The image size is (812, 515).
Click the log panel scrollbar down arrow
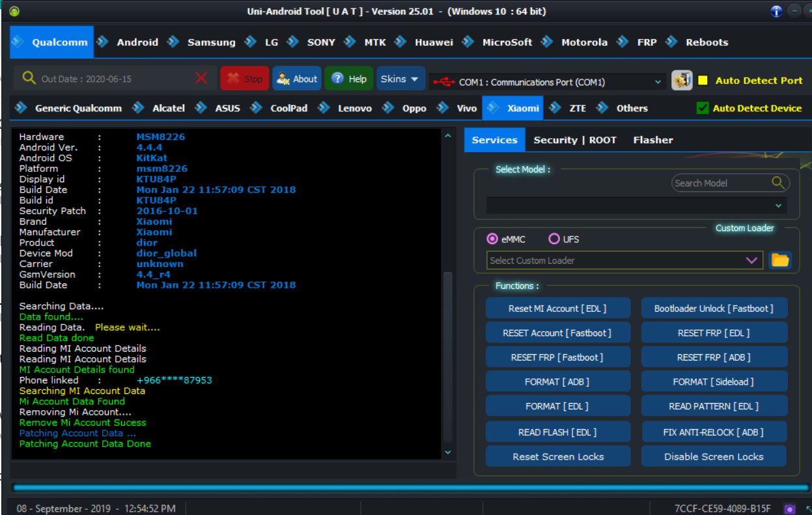tap(447, 452)
